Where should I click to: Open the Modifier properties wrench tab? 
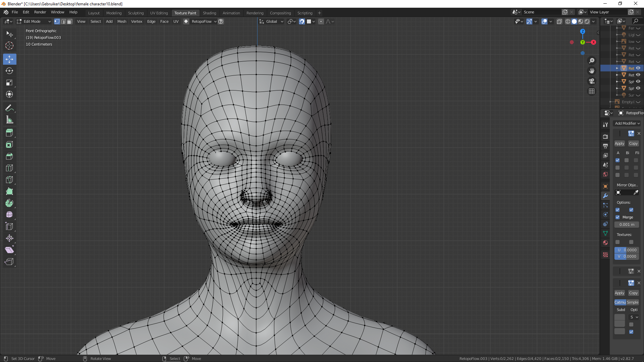click(605, 196)
